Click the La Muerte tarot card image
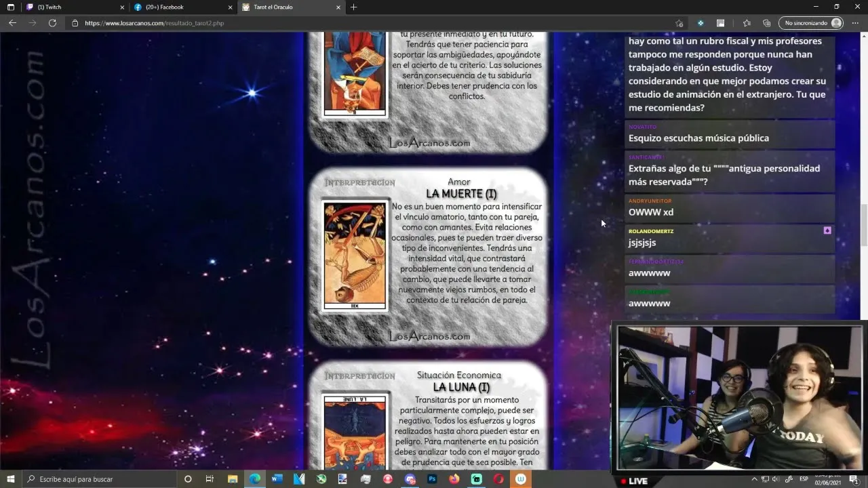The height and width of the screenshot is (488, 868). click(355, 256)
